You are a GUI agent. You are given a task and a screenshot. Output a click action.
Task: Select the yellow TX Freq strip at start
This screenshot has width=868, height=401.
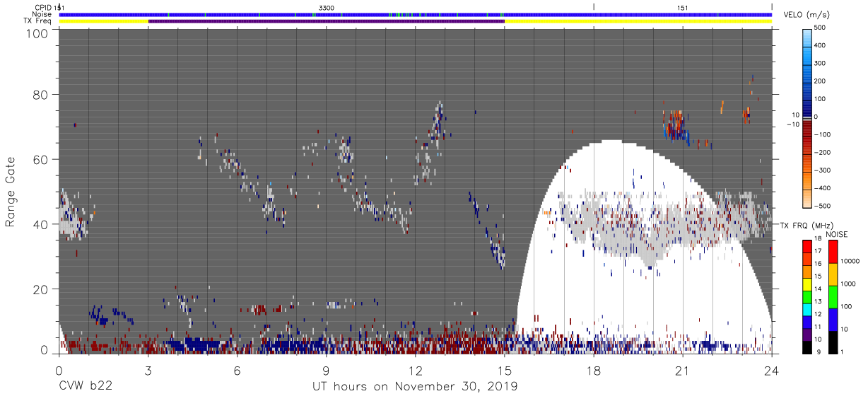coord(103,21)
